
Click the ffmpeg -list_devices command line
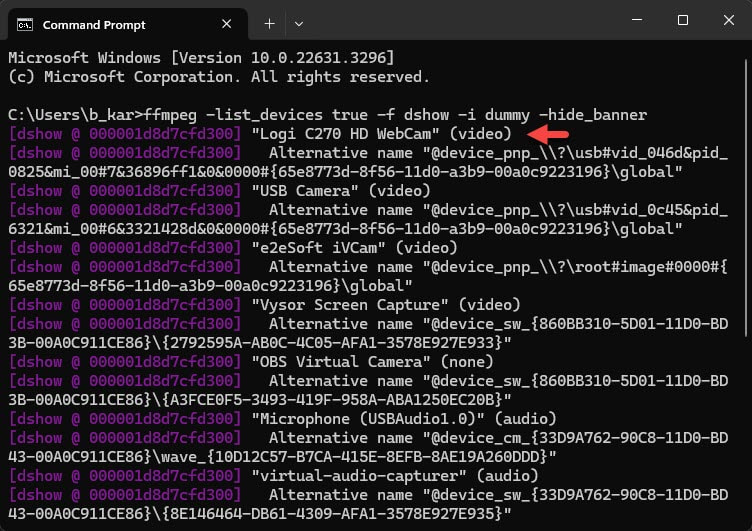pos(328,115)
